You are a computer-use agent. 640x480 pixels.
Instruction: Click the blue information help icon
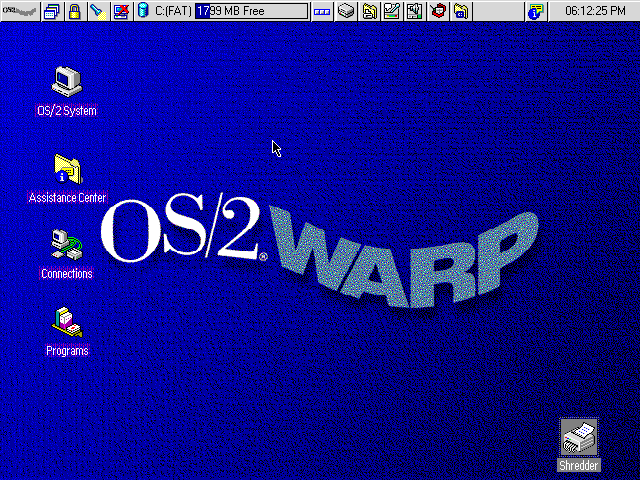point(536,11)
